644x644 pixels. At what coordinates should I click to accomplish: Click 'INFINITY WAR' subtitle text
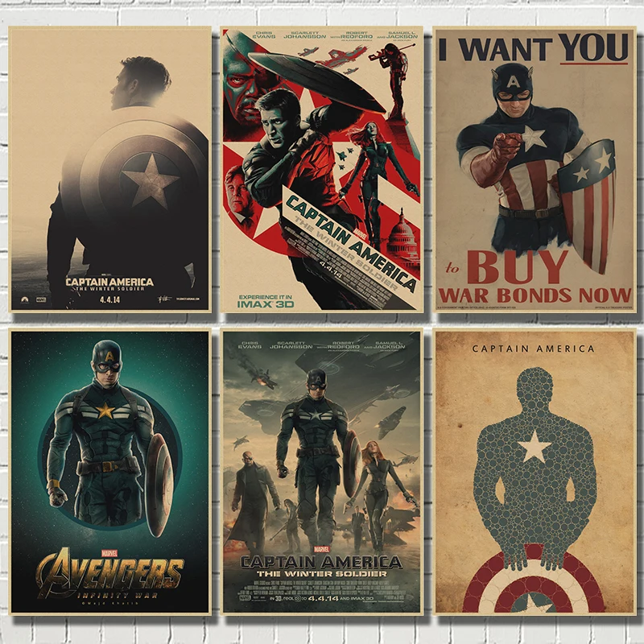(x=118, y=596)
